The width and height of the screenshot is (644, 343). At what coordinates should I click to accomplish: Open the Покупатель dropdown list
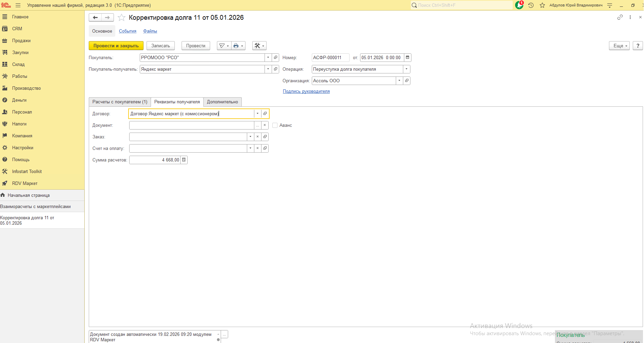pyautogui.click(x=268, y=57)
